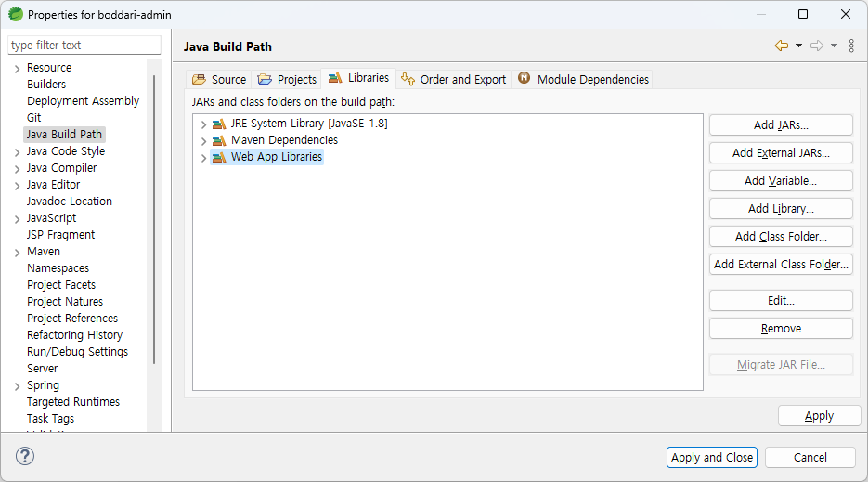Screen dimensions: 868x482
Task: Expand JRE System Library node
Action: [203, 124]
